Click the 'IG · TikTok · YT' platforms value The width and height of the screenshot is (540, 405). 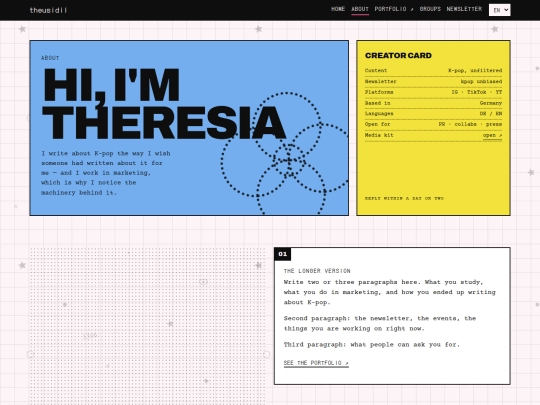477,92
